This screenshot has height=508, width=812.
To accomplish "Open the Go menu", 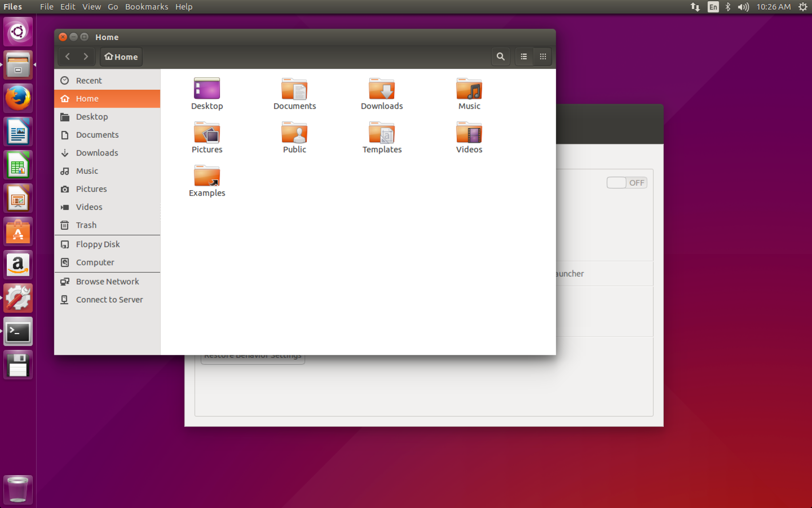I will tap(113, 6).
